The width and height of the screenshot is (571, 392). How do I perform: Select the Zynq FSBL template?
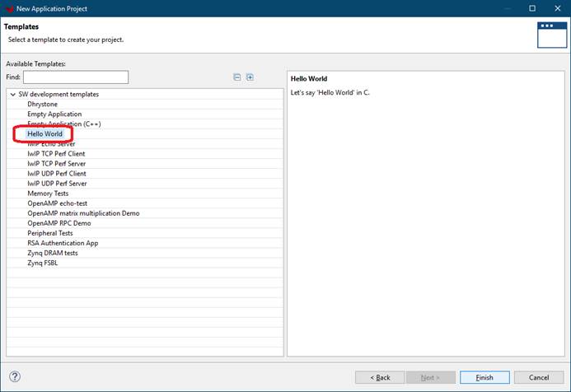coord(43,263)
